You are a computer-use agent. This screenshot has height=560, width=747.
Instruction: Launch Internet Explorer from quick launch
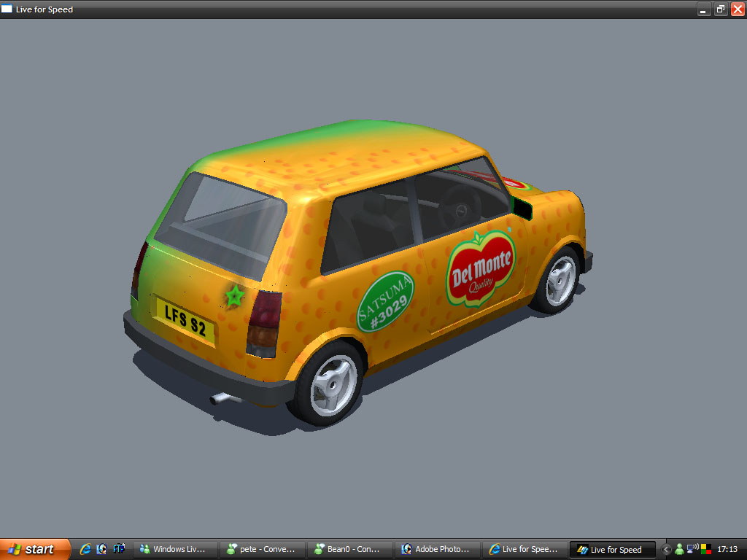tap(85, 549)
